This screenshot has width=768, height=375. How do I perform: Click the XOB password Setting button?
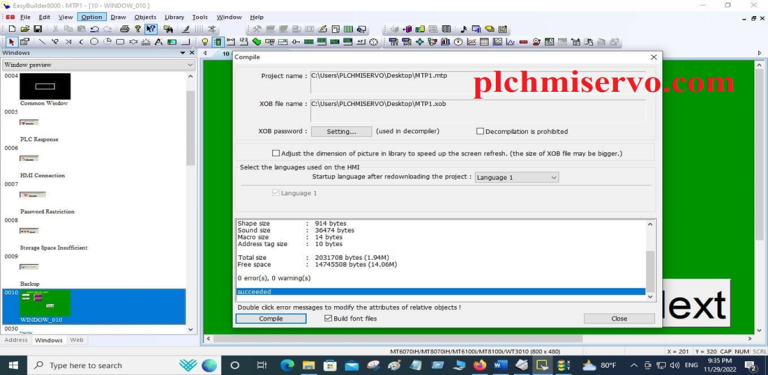click(x=341, y=132)
